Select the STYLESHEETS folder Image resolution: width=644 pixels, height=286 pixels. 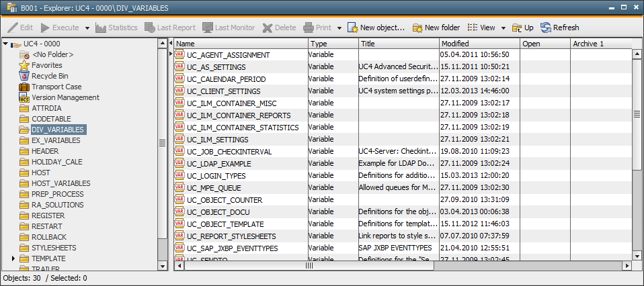pos(48,248)
